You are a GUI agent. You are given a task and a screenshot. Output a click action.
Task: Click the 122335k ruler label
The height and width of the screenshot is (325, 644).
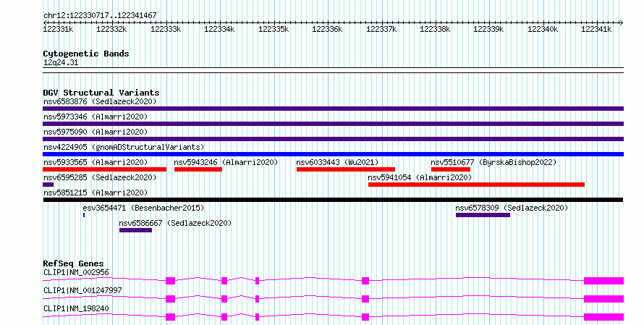coord(274,29)
